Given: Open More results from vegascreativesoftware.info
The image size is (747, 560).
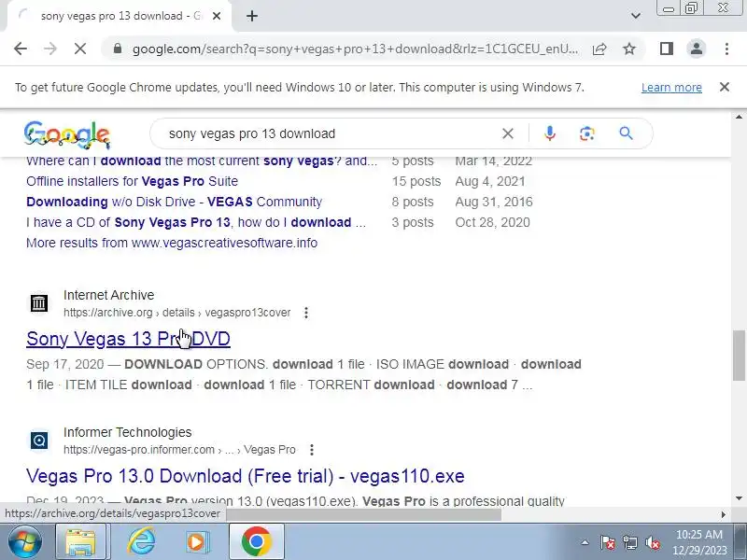Looking at the screenshot, I should (172, 243).
